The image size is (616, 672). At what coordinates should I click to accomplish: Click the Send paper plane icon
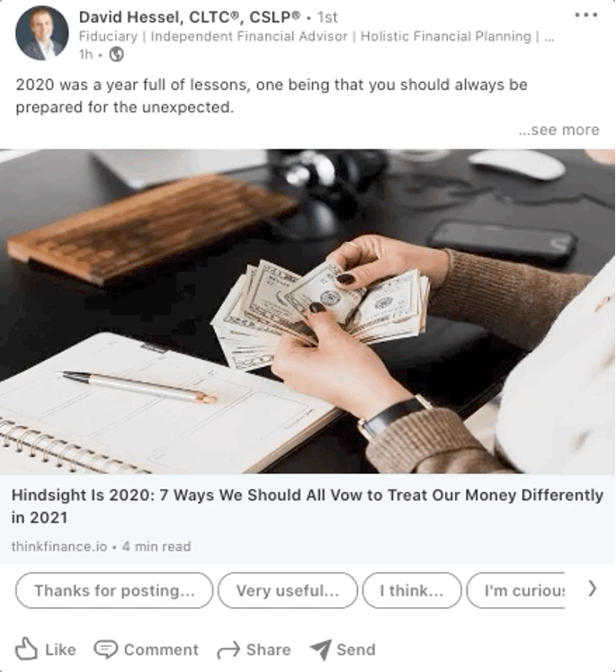pos(320,650)
